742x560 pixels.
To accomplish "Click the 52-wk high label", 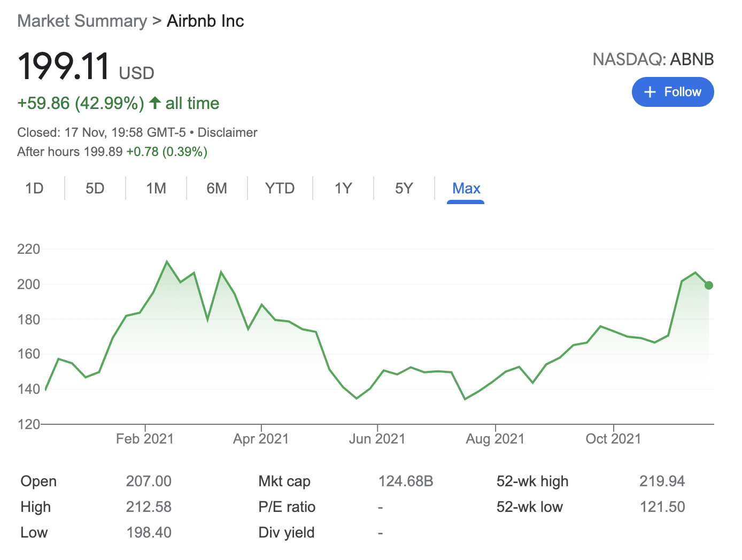I will [x=532, y=481].
